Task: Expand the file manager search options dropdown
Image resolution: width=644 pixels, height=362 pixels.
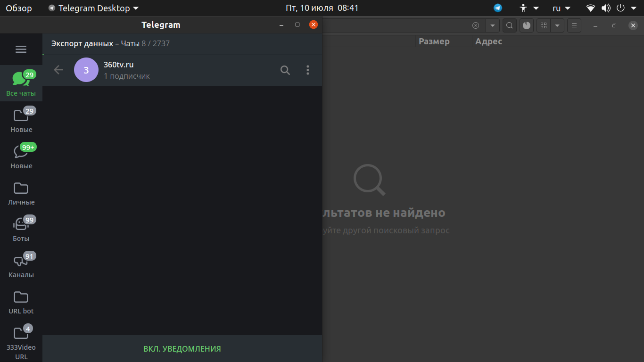Action: coord(493,25)
